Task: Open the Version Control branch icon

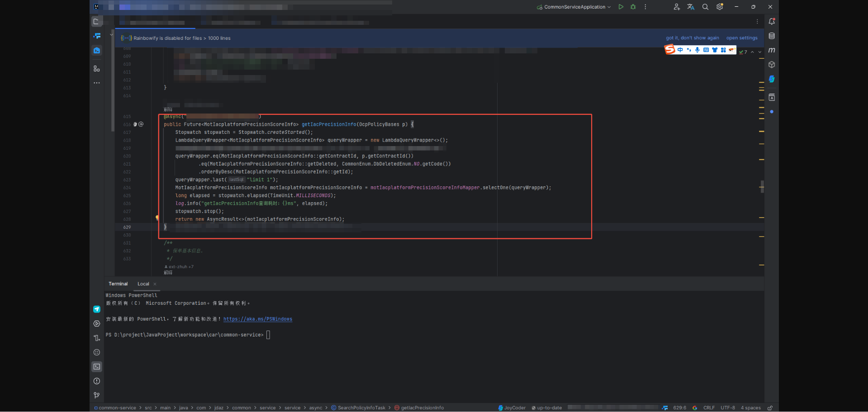Action: pyautogui.click(x=96, y=395)
